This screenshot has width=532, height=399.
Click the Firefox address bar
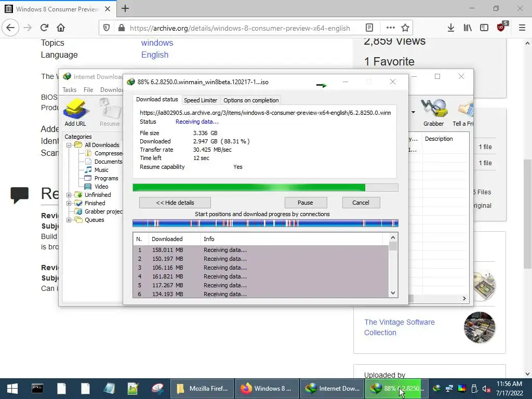pyautogui.click(x=240, y=28)
